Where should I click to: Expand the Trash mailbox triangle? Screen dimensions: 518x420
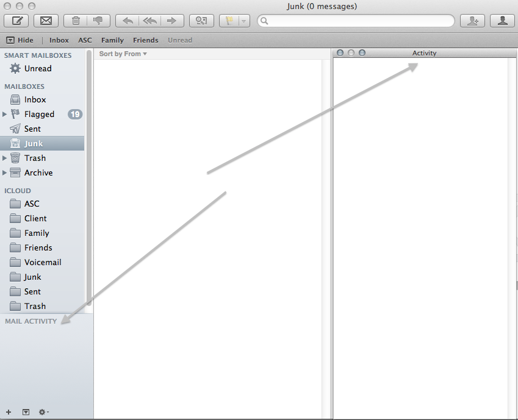coord(4,158)
